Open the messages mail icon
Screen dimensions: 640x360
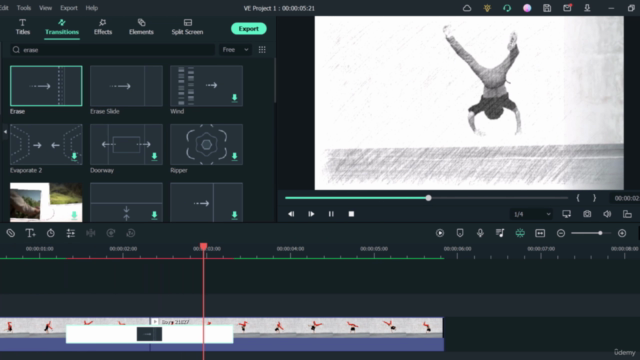(567, 8)
